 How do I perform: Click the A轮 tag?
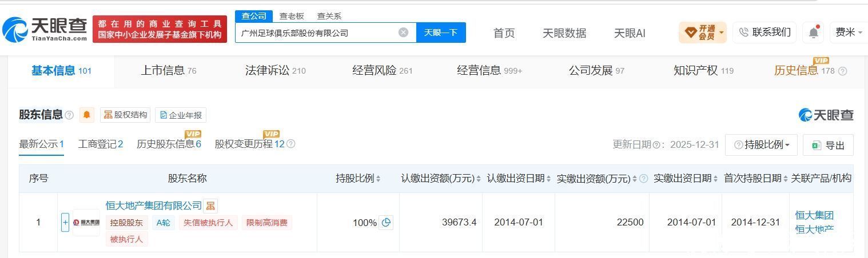[x=164, y=223]
